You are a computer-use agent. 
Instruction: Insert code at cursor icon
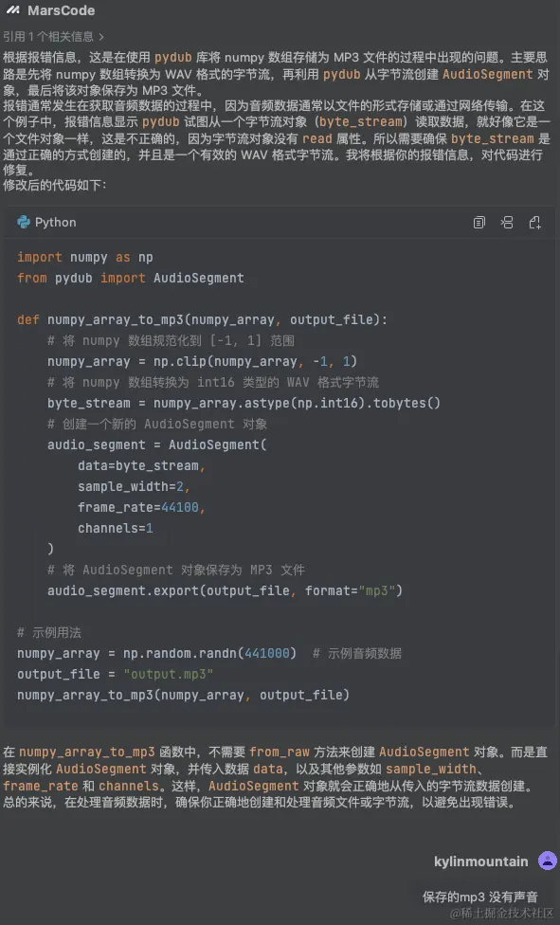coord(507,223)
